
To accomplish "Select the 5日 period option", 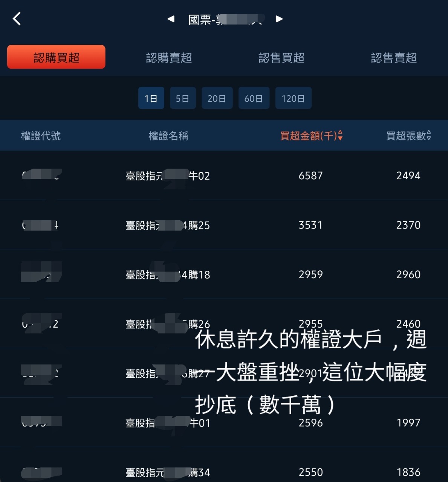I will (183, 98).
